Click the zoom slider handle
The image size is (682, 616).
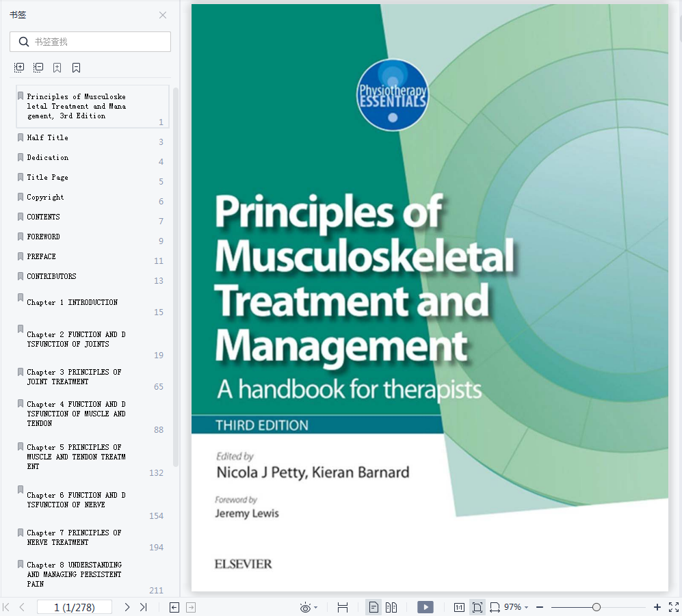596,607
